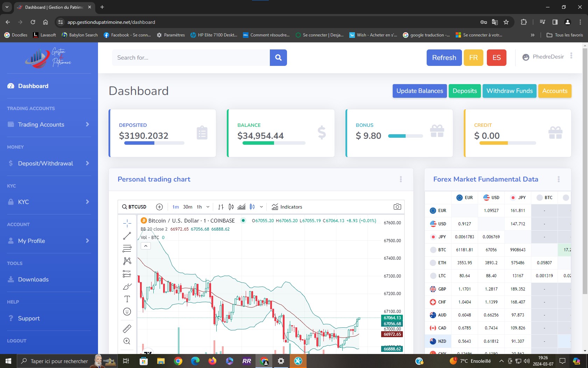Image resolution: width=588 pixels, height=368 pixels.
Task: Expand the Trading Accounts sidebar menu
Action: (x=49, y=124)
